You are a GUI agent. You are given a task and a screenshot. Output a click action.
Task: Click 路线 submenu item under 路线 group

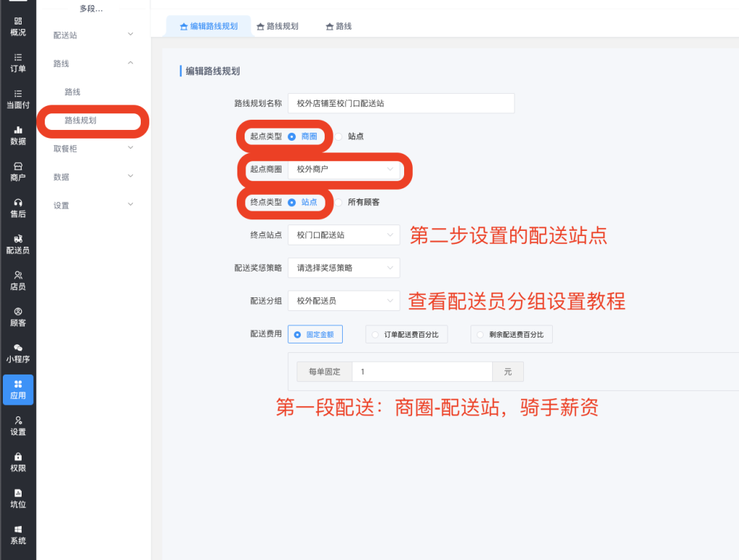point(73,92)
